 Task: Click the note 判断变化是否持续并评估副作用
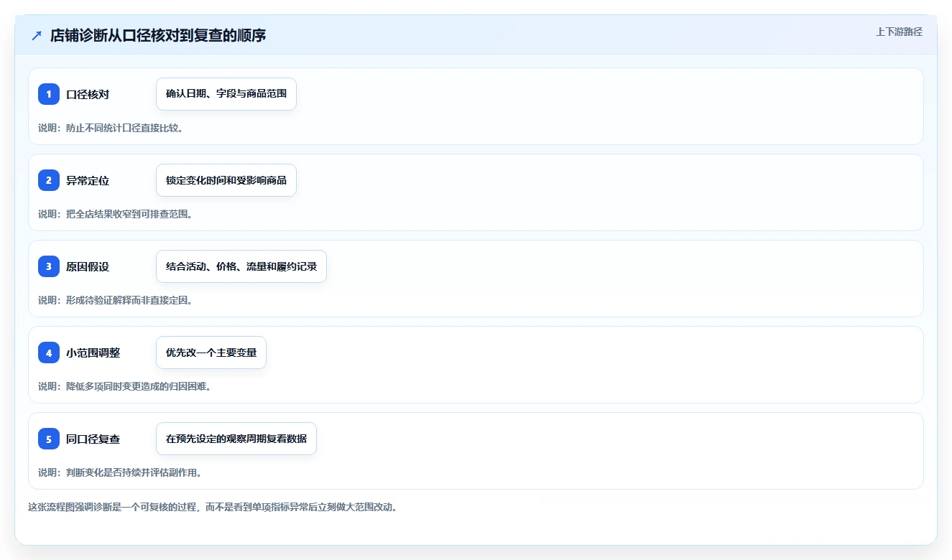point(120,472)
